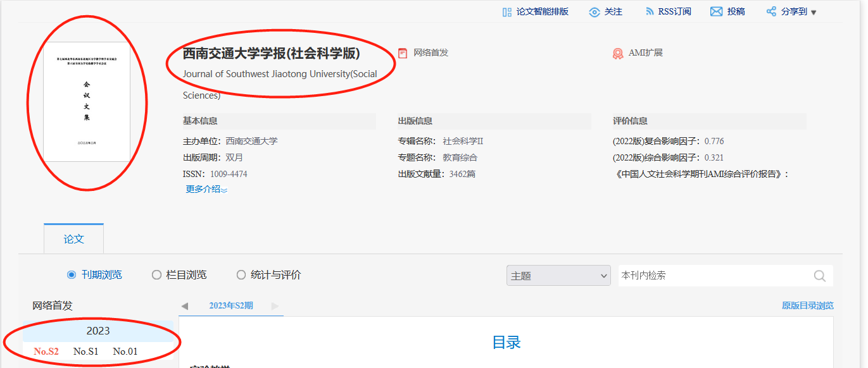Click the 关注 eye icon
Viewport: 868px width, 368px height.
[594, 12]
